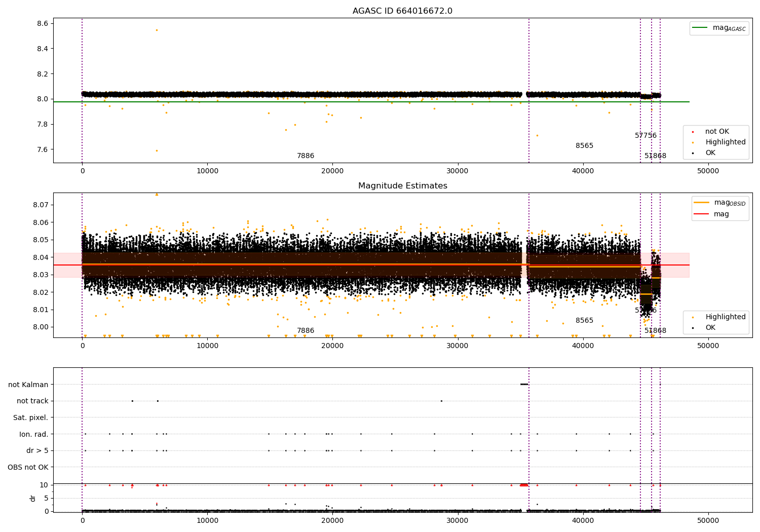Screen dimensions: 760x532
Task: Click the 8.02 y-axis tick label
Action: pos(41,292)
